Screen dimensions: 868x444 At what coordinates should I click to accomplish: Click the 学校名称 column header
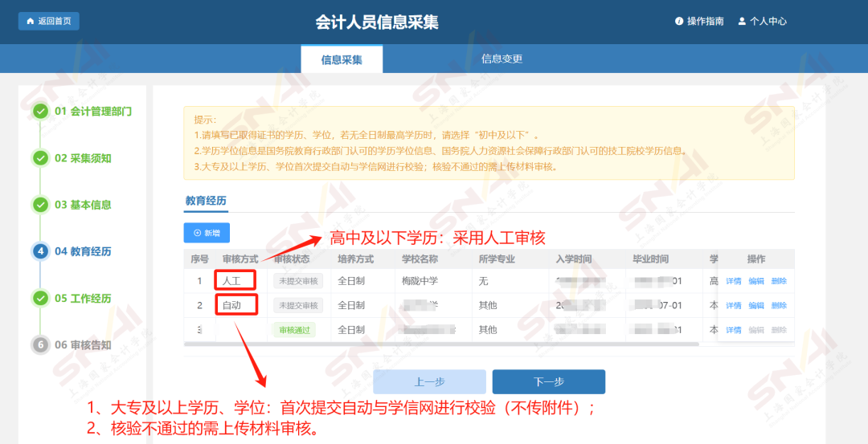pyautogui.click(x=420, y=259)
